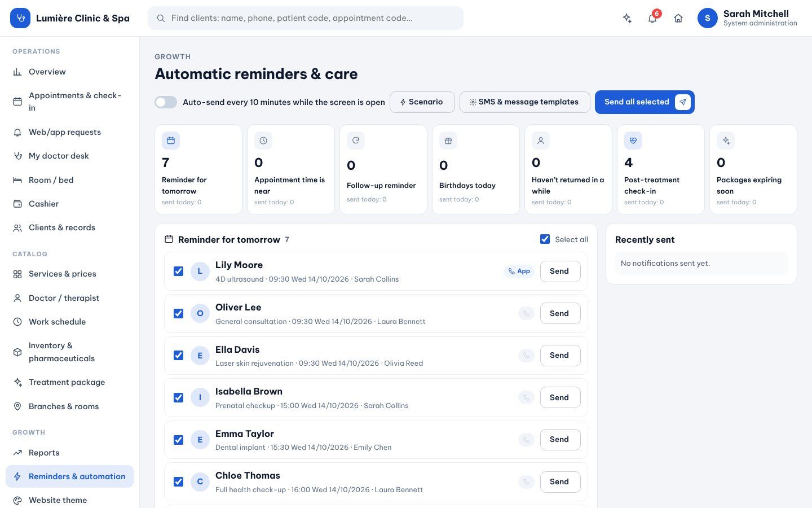Click the Find clients search field
812x508 pixels.
click(x=306, y=18)
